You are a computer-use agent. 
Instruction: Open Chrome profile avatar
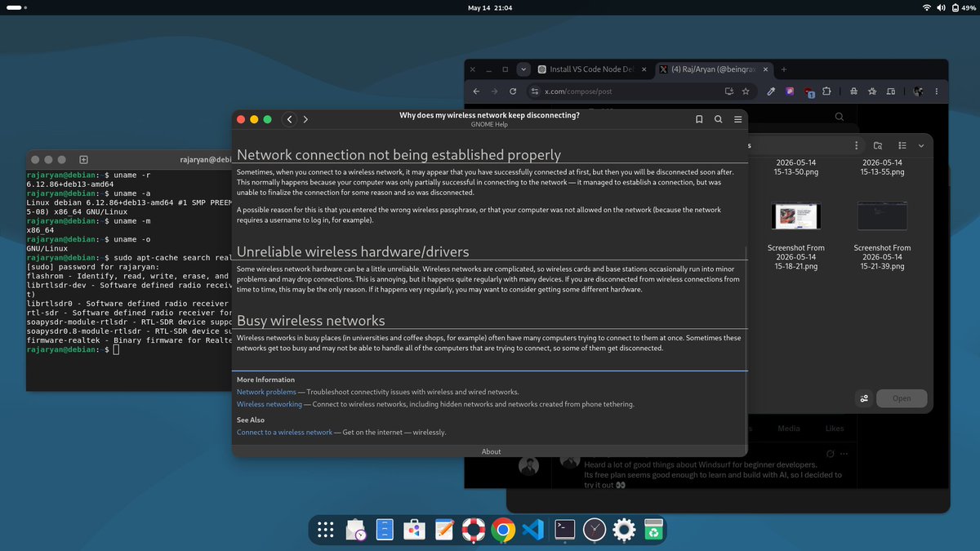coord(918,91)
